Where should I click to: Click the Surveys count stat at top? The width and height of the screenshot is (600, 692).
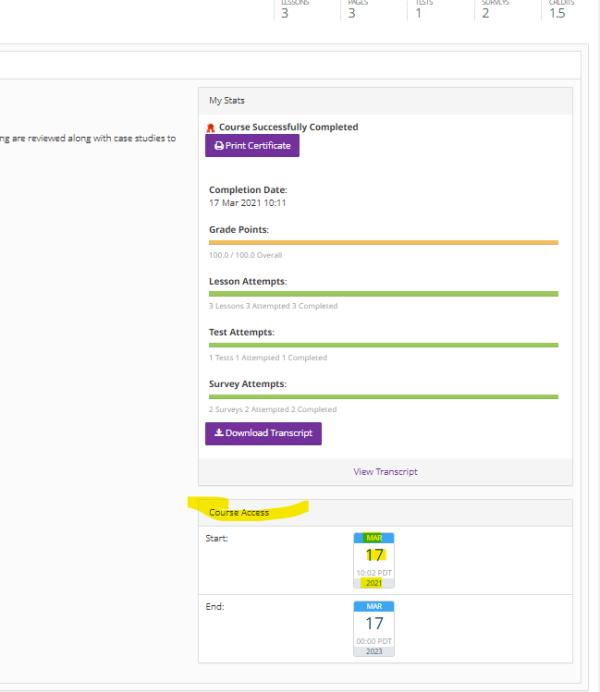(x=491, y=10)
